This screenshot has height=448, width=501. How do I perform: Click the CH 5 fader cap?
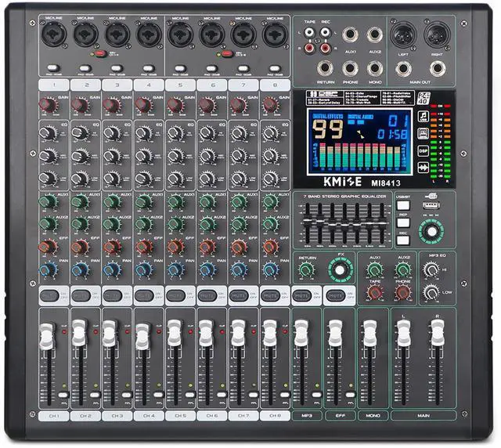[x=175, y=333]
